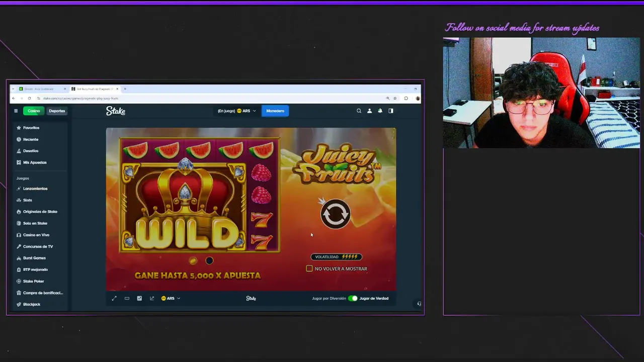Open the browser tab search dropdown arrow

pos(14,89)
